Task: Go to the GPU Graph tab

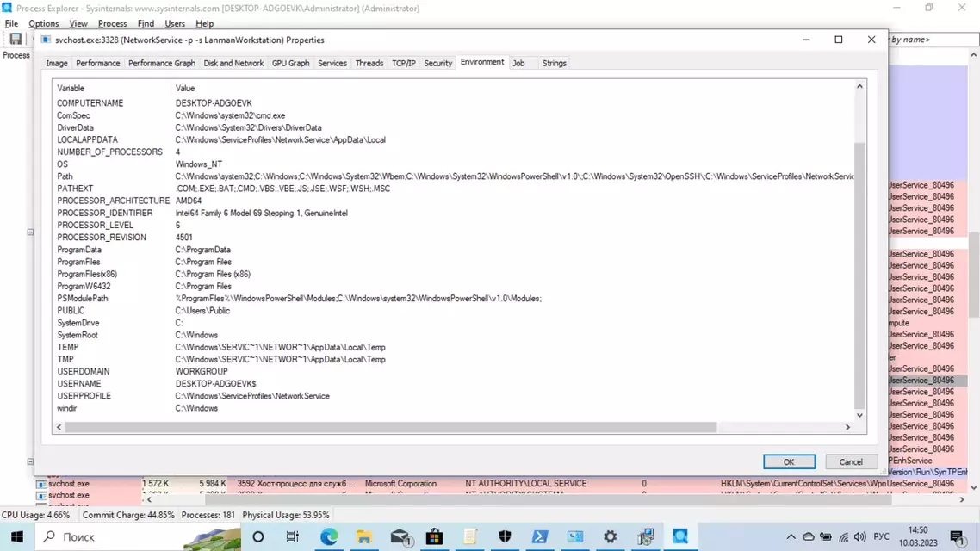Action: pos(290,63)
